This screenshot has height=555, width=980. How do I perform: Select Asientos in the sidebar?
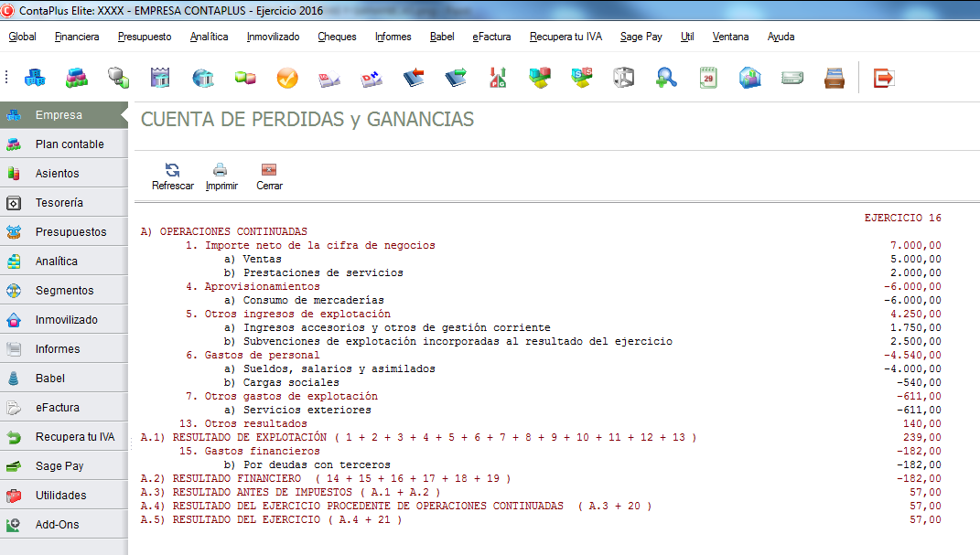pos(64,174)
